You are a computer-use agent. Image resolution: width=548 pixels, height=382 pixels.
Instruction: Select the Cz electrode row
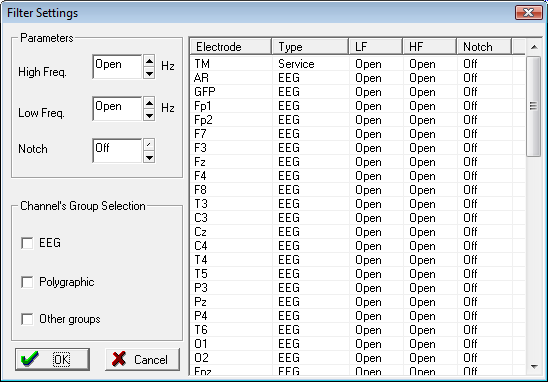358,232
